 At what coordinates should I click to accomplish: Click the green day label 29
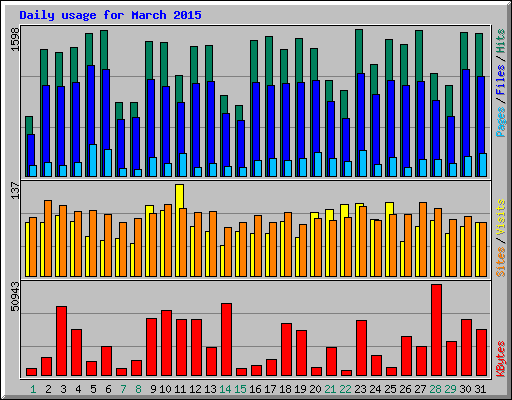(x=450, y=389)
